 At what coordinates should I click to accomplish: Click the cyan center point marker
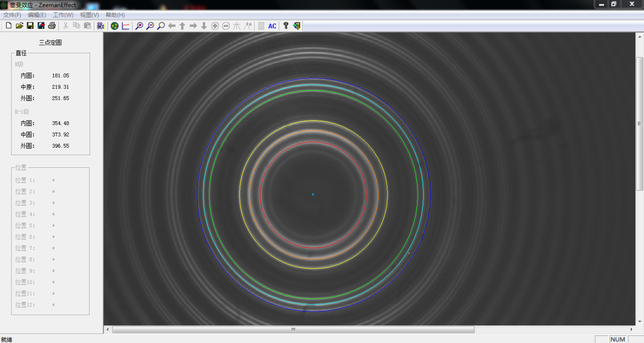click(313, 194)
